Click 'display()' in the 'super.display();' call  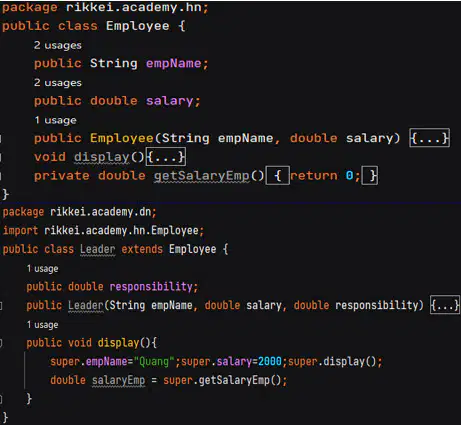350,361
